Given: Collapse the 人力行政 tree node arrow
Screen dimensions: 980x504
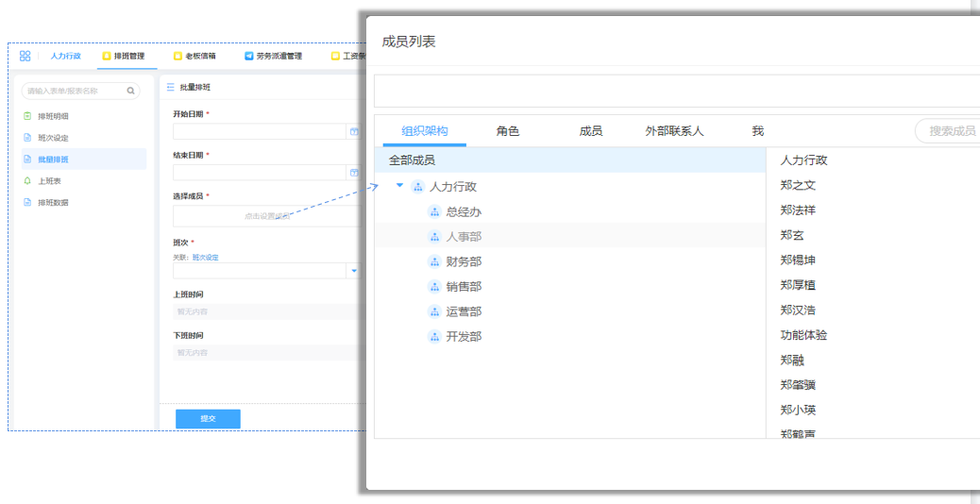Looking at the screenshot, I should click(399, 186).
